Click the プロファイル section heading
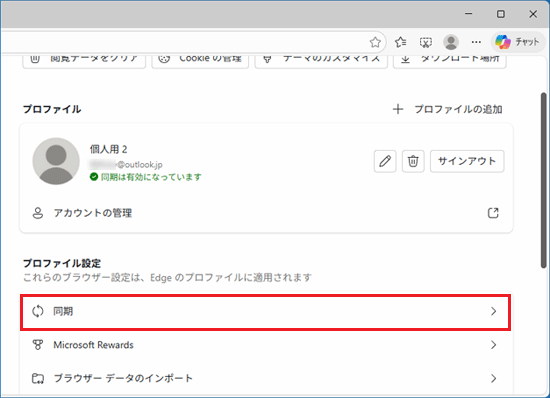The height and width of the screenshot is (398, 550). pyautogui.click(x=52, y=109)
